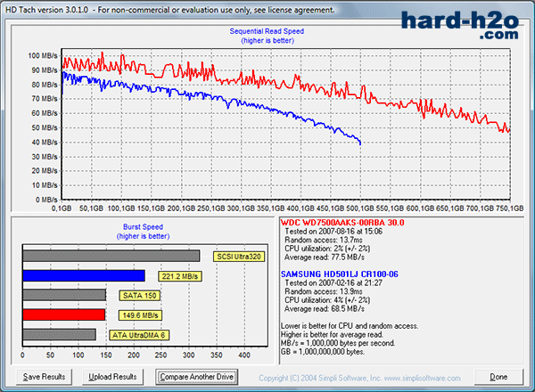Click the 0,1GB axis label

pyautogui.click(x=62, y=208)
